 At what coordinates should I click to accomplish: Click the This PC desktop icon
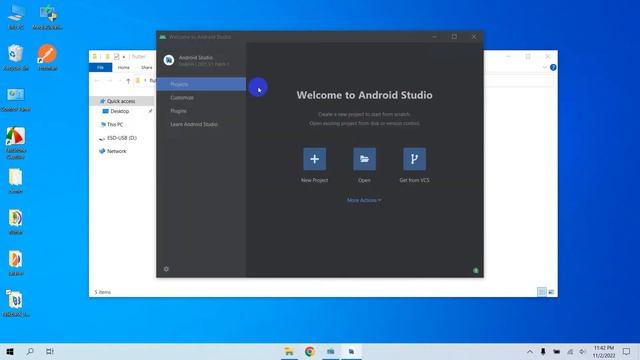tap(16, 18)
